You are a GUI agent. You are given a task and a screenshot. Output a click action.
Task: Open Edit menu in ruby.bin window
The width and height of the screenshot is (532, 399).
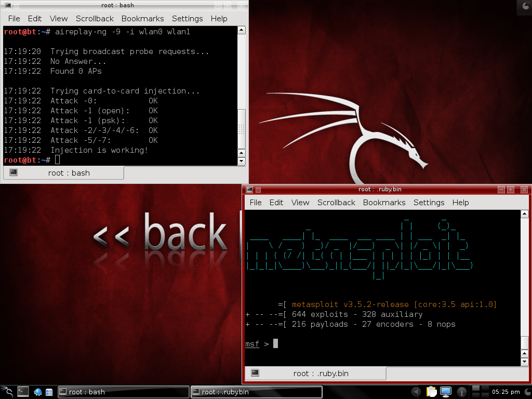pyautogui.click(x=276, y=203)
